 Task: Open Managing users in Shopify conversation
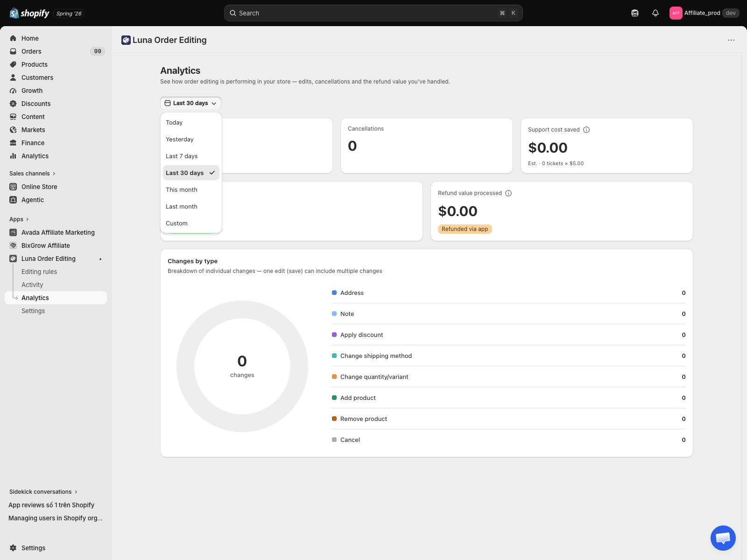tap(56, 518)
